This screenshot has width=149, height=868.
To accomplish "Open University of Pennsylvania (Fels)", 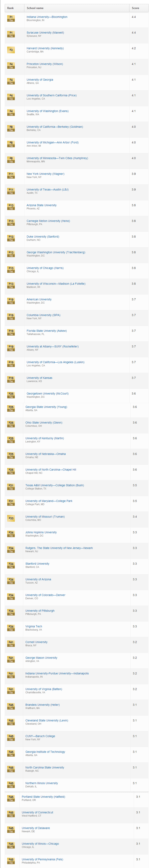I will pyautogui.click(x=42, y=859).
